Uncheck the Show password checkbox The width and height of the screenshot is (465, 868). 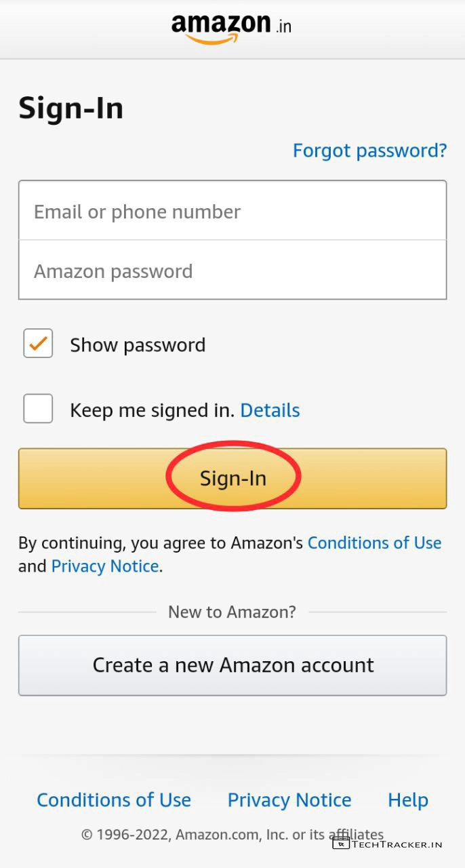38,344
